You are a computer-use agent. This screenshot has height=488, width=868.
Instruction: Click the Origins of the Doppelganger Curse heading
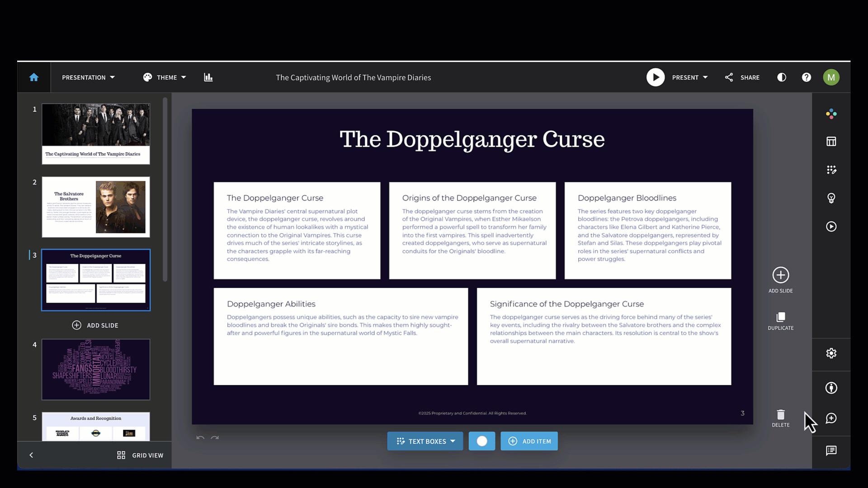point(469,198)
